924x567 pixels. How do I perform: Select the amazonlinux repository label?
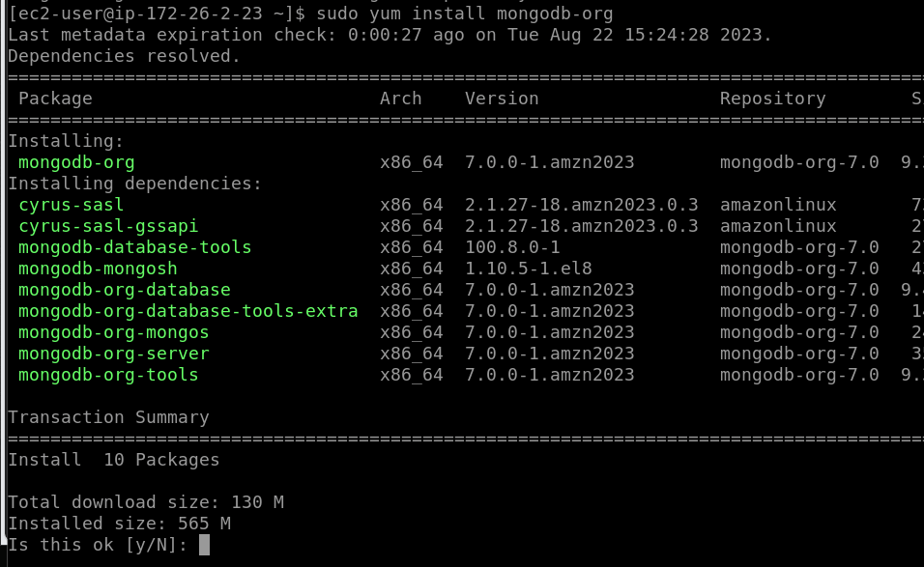point(772,204)
